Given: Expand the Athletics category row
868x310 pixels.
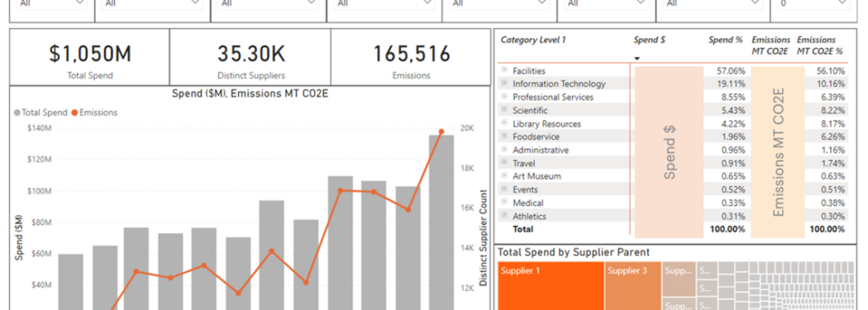Looking at the screenshot, I should (504, 215).
